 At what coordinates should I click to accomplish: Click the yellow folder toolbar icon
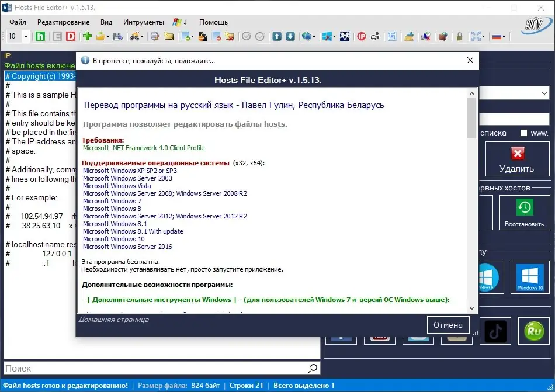(x=169, y=36)
